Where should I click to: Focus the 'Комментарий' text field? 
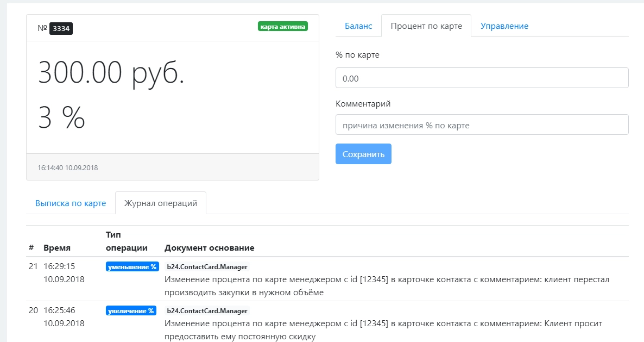[x=481, y=125]
